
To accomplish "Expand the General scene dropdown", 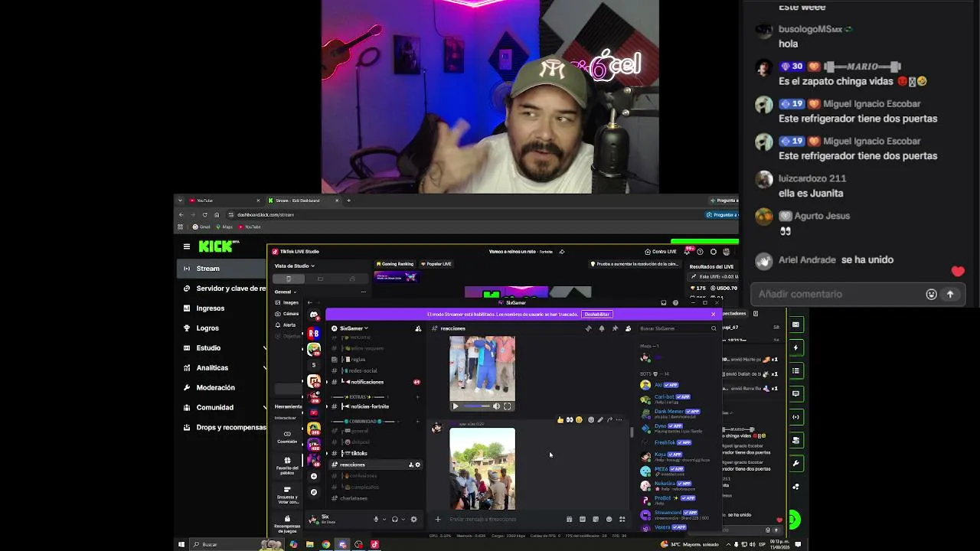I will [x=286, y=292].
